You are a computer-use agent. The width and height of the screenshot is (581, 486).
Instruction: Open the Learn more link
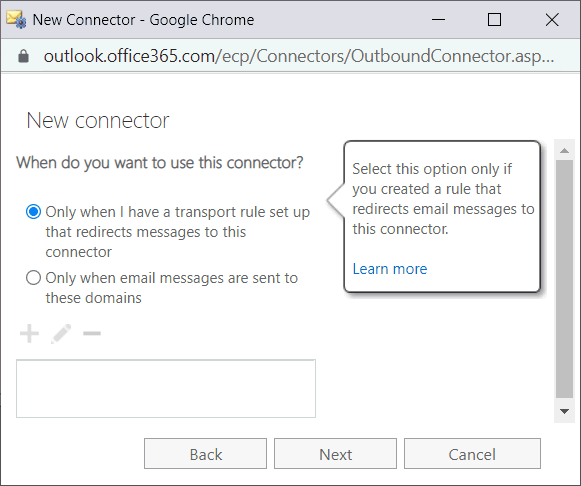coord(390,269)
